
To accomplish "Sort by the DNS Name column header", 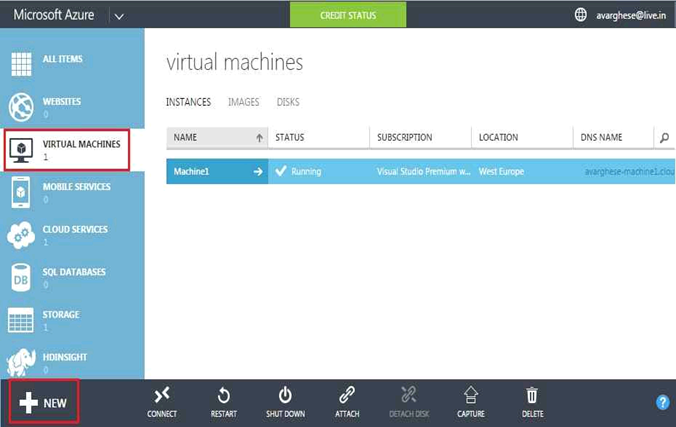I will click(x=613, y=138).
